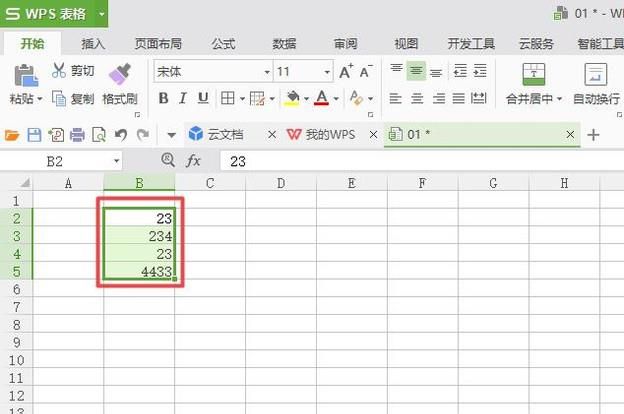624x414 pixels.
Task: Justify text alignment icon
Action: [x=458, y=98]
